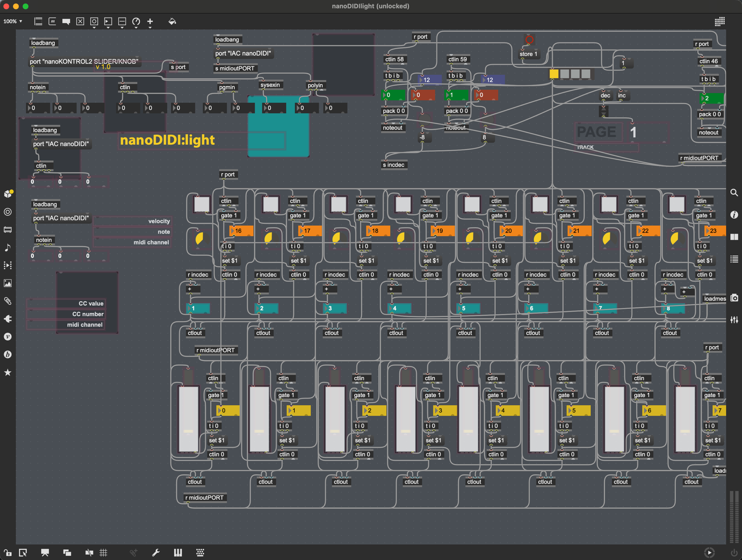Screen dimensions: 742x560
Task: Open the zoom level 100% dropdown
Action: click(x=13, y=21)
